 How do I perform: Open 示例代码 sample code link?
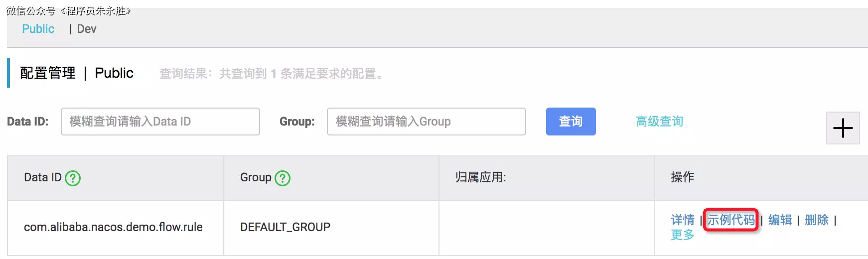coord(730,220)
